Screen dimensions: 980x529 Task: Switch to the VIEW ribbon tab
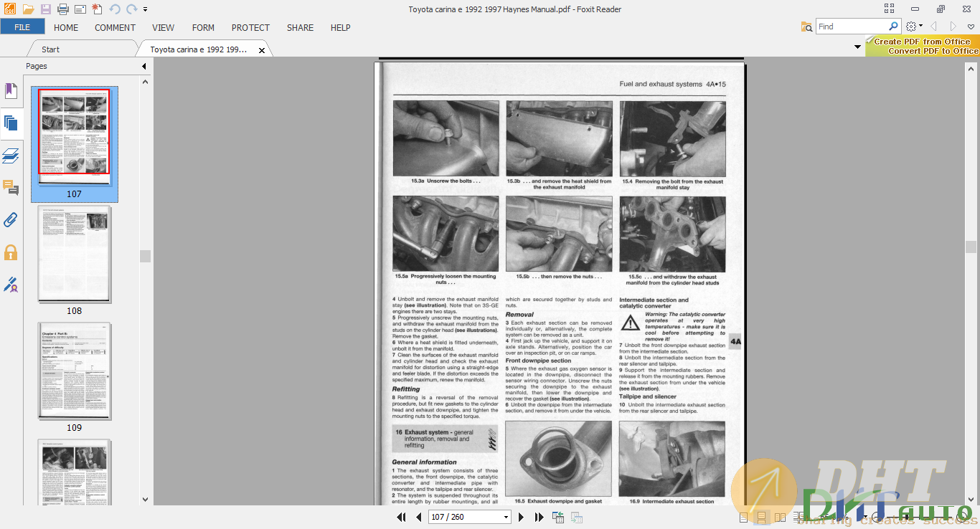click(163, 27)
